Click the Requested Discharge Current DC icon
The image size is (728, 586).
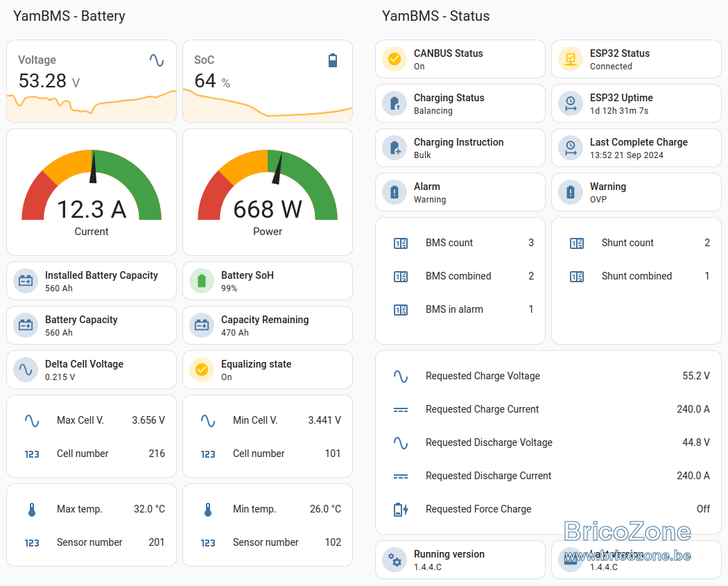point(401,476)
